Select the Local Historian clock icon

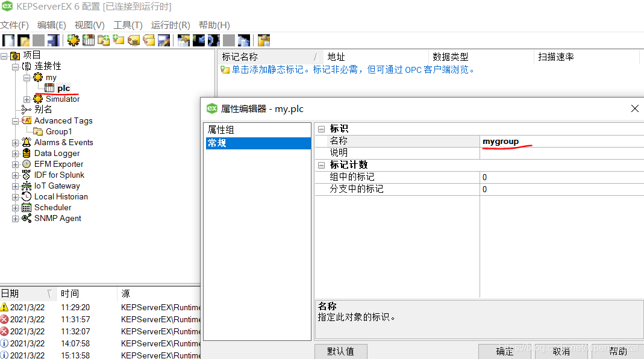click(x=27, y=196)
